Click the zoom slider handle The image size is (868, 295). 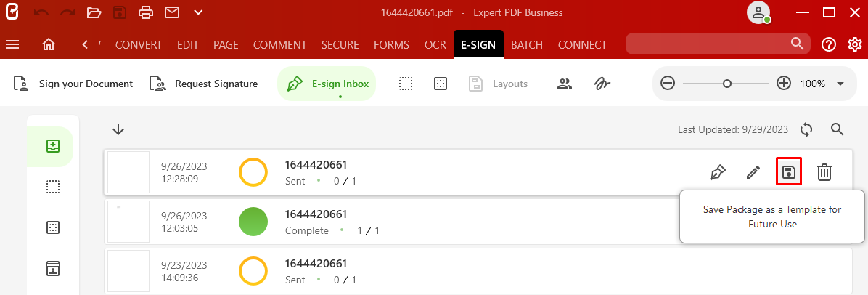[727, 84]
